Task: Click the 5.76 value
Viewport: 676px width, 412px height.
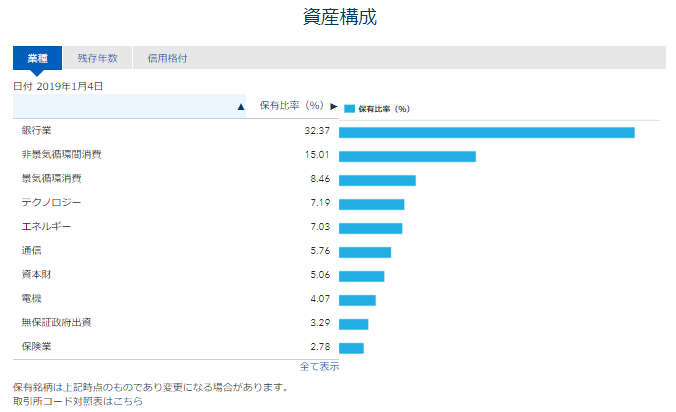Action: click(x=320, y=250)
